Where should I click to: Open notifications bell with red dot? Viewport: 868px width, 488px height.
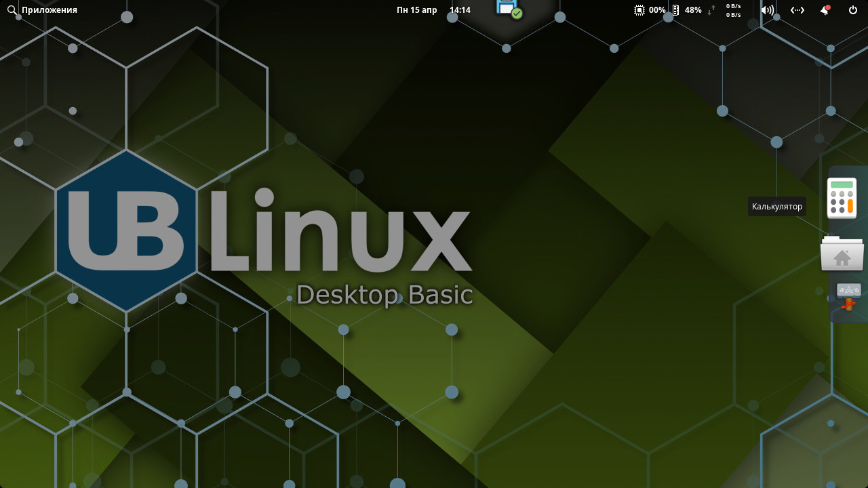pos(825,10)
